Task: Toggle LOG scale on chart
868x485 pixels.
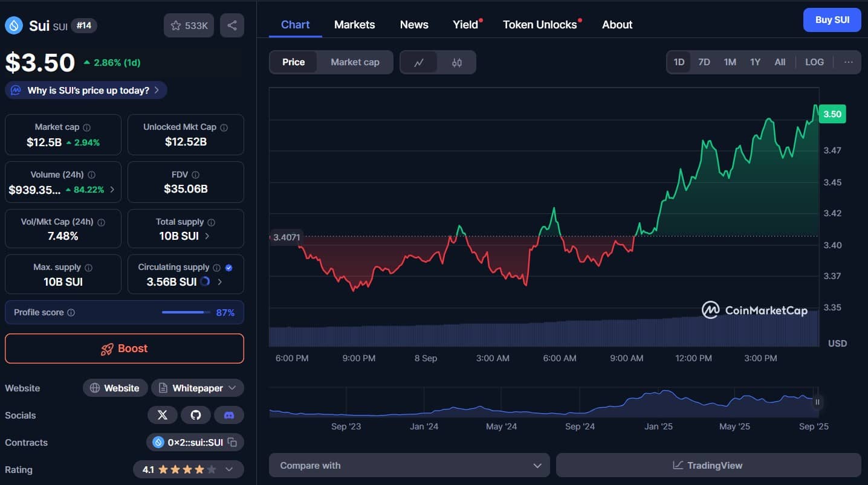Action: coord(814,62)
